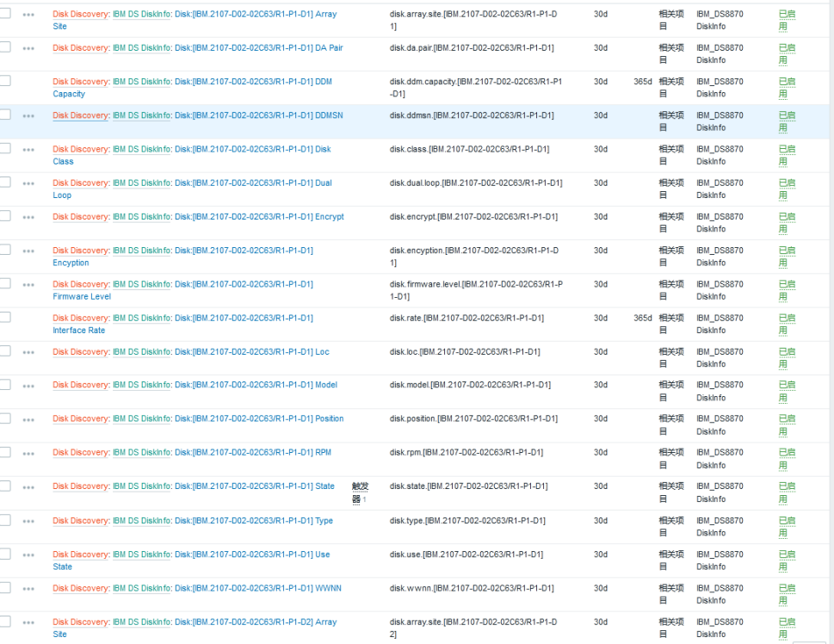Check the box for the Interface Rate row
834x644 pixels.
[x=5, y=317]
